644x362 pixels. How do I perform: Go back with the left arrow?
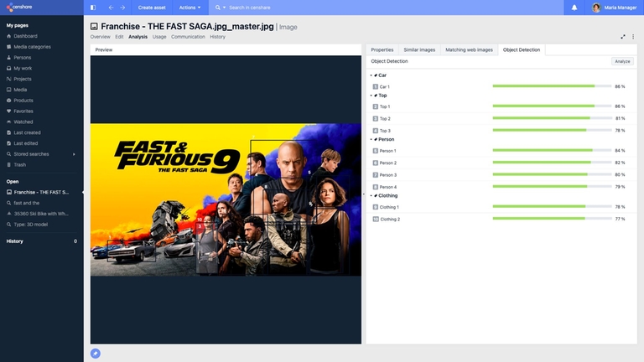tap(111, 8)
